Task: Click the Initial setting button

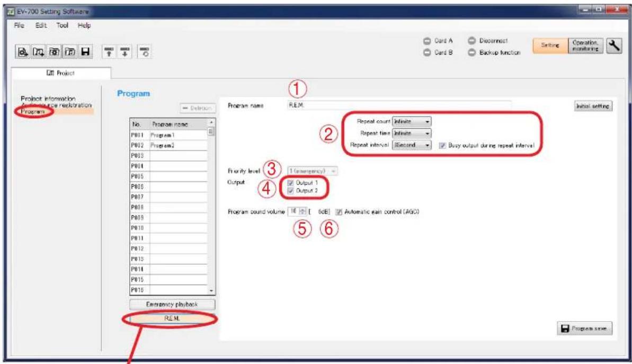Action: 593,106
